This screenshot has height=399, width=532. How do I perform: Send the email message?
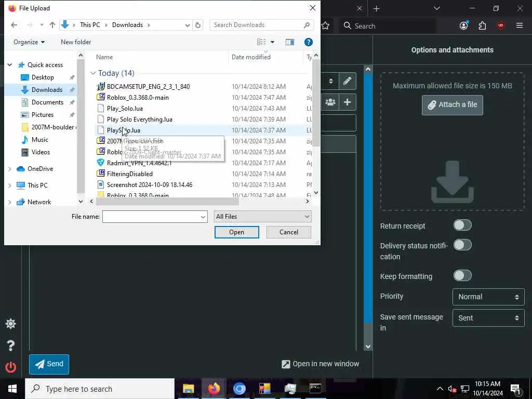(49, 364)
